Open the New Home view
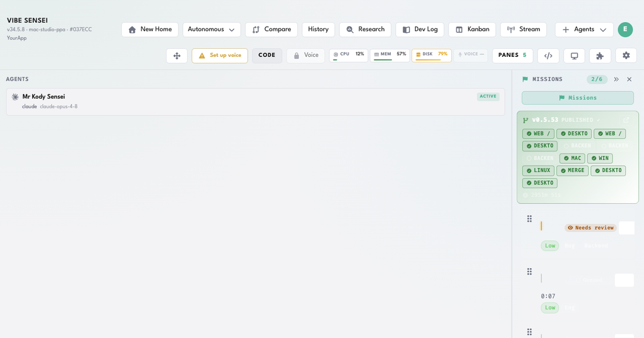 point(150,30)
